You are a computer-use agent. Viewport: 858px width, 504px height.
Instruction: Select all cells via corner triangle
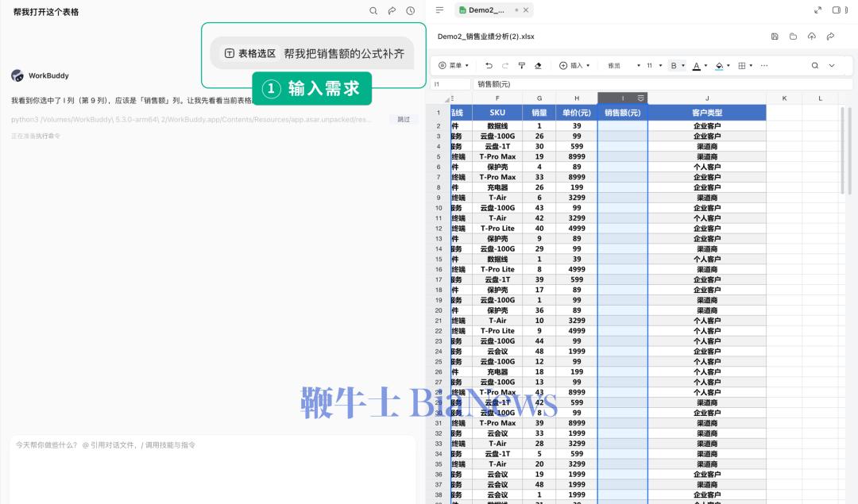(x=447, y=99)
